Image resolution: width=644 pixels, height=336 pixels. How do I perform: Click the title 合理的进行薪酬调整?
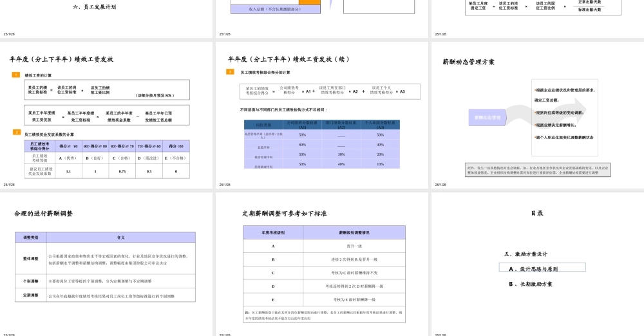click(x=43, y=214)
